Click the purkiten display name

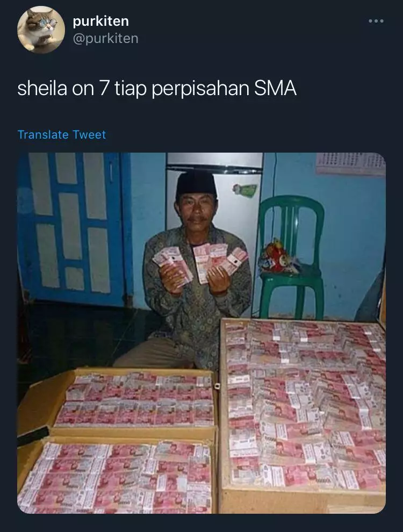101,21
